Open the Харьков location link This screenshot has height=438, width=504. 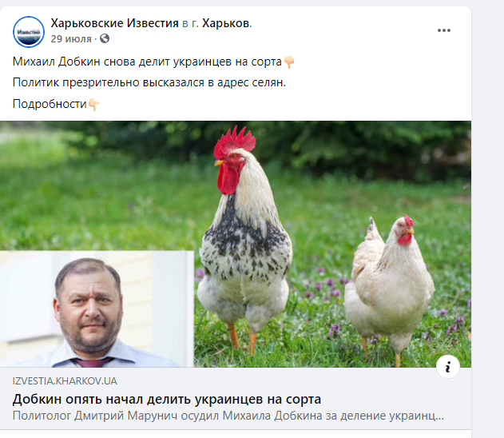click(226, 23)
